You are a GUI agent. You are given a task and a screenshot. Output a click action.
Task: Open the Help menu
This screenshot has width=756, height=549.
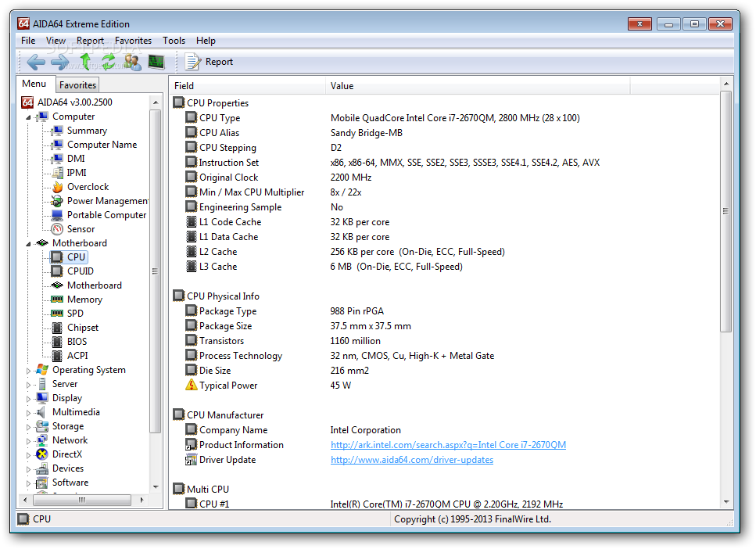(206, 41)
